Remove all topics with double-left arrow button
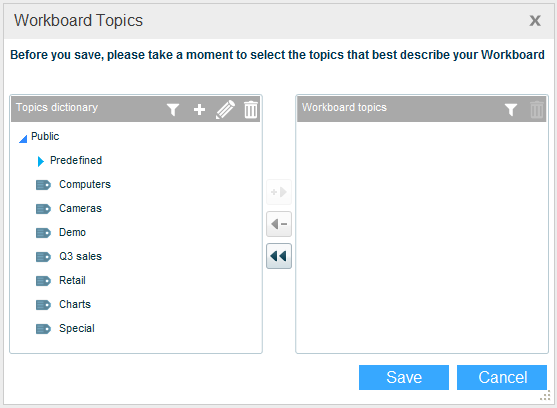This screenshot has width=557, height=408. [x=279, y=256]
